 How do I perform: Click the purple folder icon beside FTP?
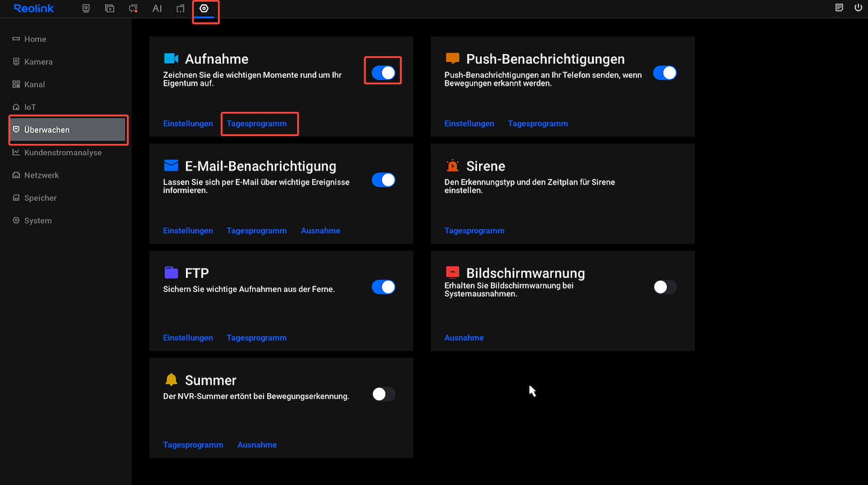pyautogui.click(x=171, y=272)
